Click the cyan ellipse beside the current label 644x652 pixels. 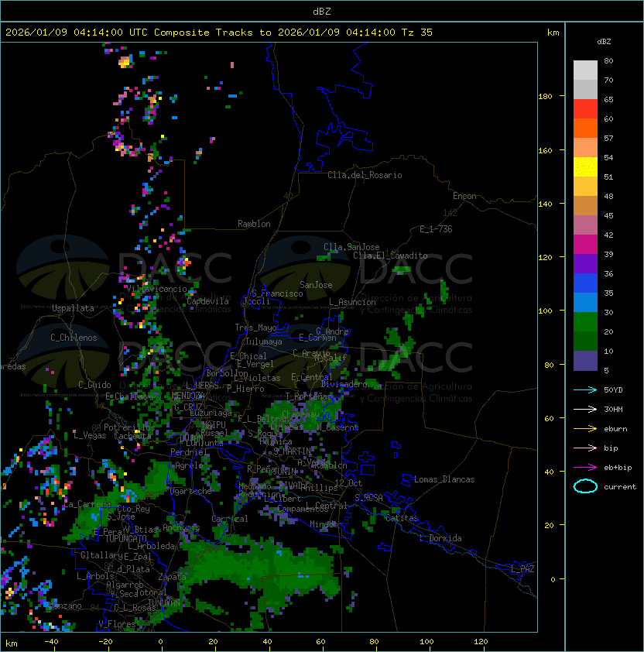click(x=585, y=486)
